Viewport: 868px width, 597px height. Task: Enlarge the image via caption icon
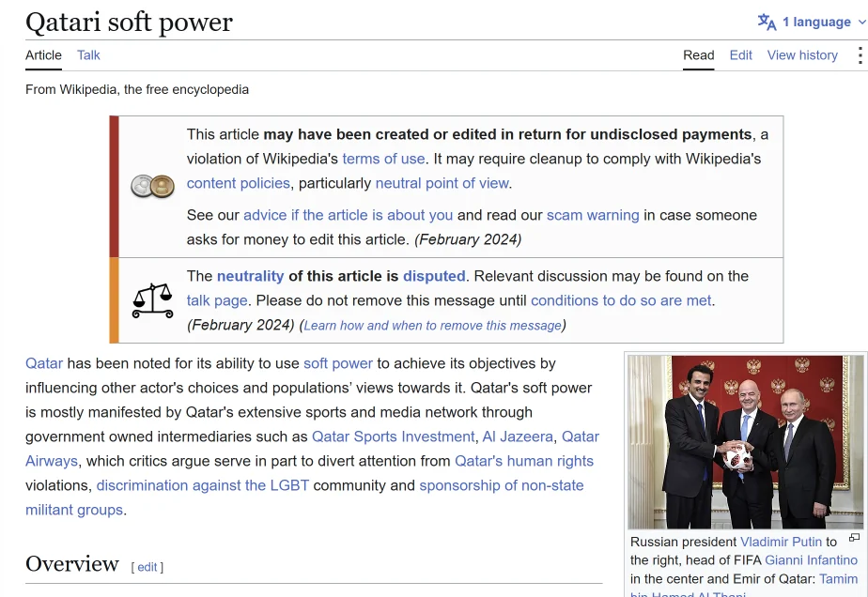[854, 537]
